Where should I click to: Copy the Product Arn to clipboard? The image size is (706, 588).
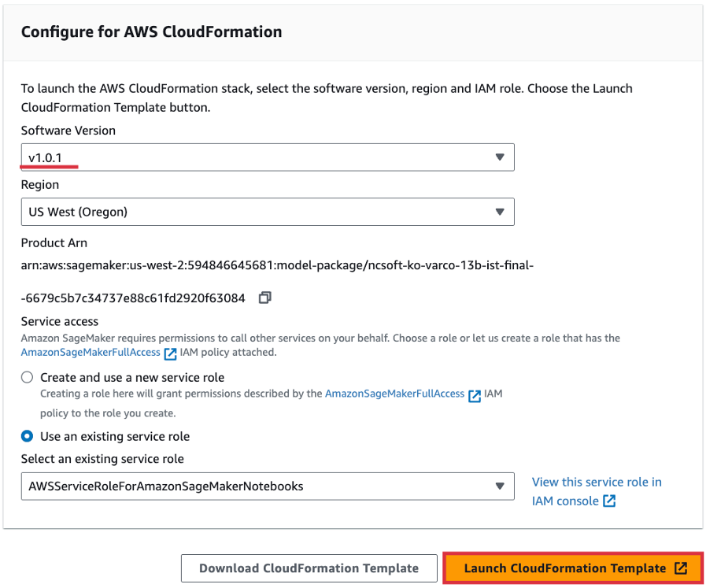click(x=265, y=298)
